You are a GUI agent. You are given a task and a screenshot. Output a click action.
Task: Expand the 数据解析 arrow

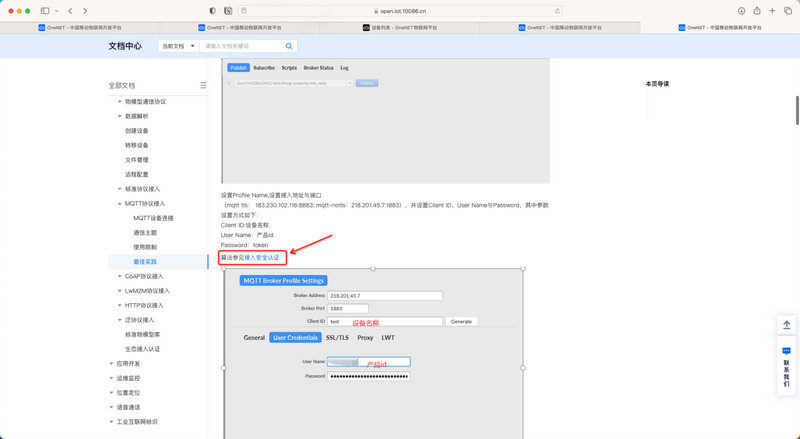click(x=120, y=116)
